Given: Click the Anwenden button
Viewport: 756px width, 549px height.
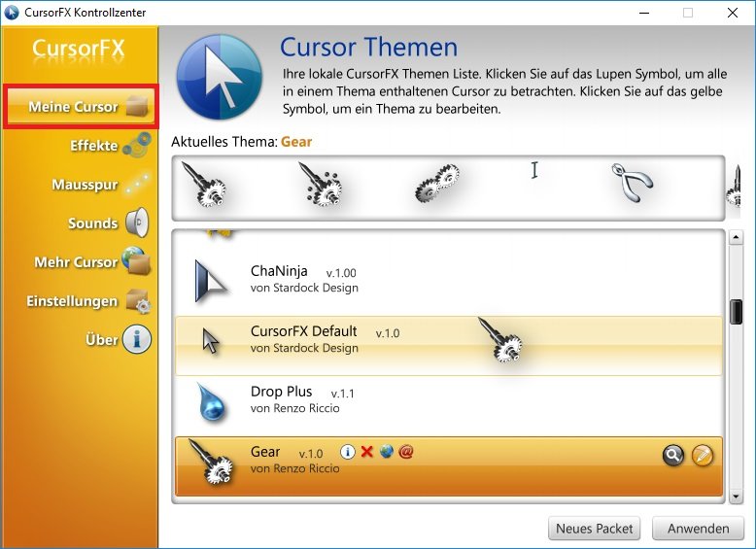Looking at the screenshot, I should pos(698,529).
